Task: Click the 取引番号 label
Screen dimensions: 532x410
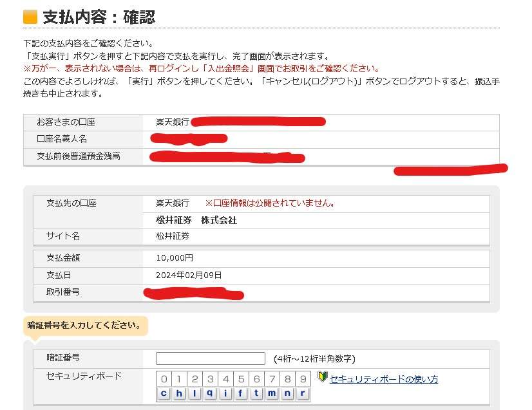Action: click(63, 292)
